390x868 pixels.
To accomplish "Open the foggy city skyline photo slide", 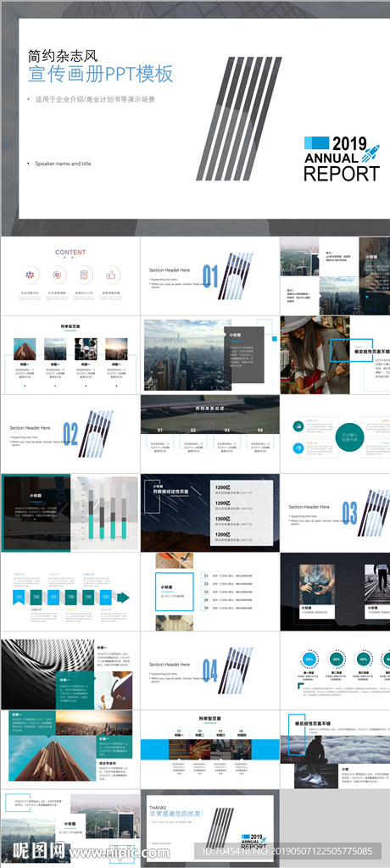I will (x=210, y=355).
